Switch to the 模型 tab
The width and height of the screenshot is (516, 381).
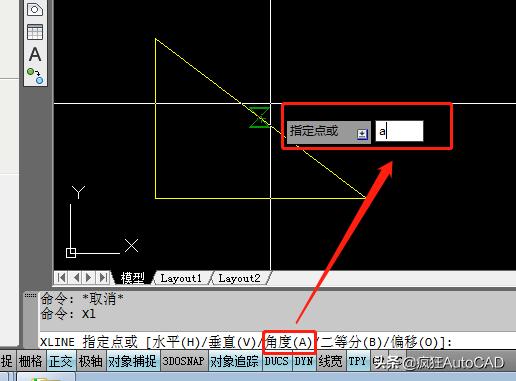point(132,278)
